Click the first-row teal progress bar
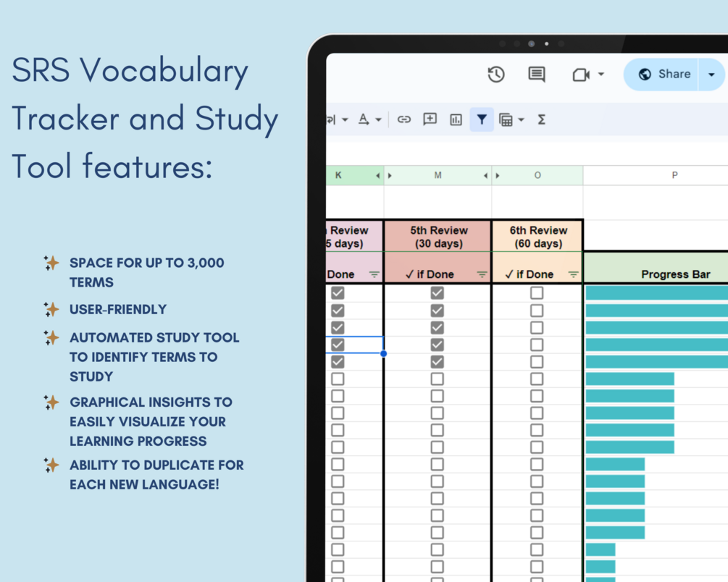 point(656,293)
